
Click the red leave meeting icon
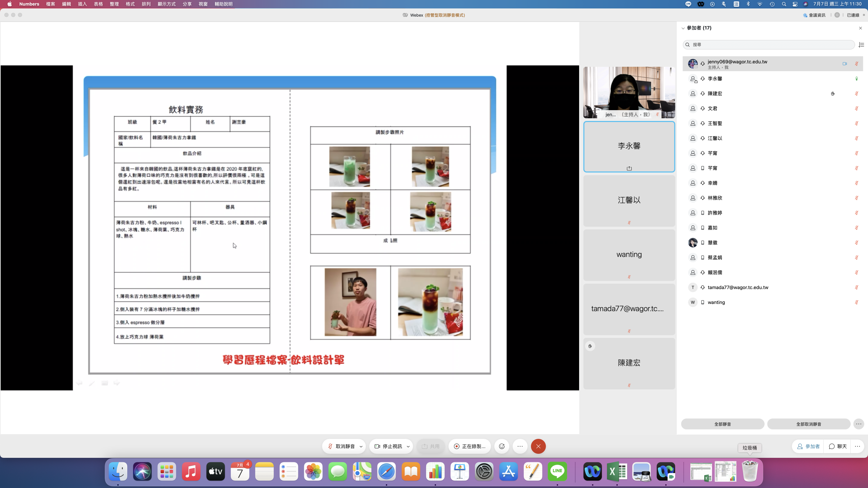pos(538,446)
